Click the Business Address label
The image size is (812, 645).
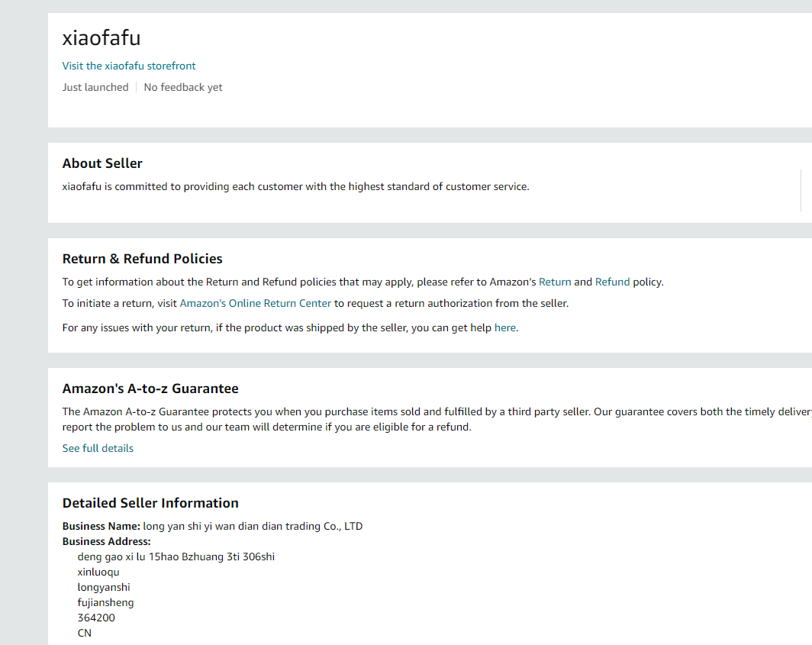coord(106,541)
